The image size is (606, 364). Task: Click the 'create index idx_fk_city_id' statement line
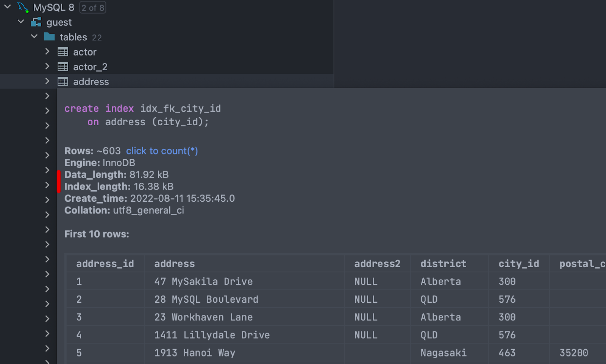point(142,109)
